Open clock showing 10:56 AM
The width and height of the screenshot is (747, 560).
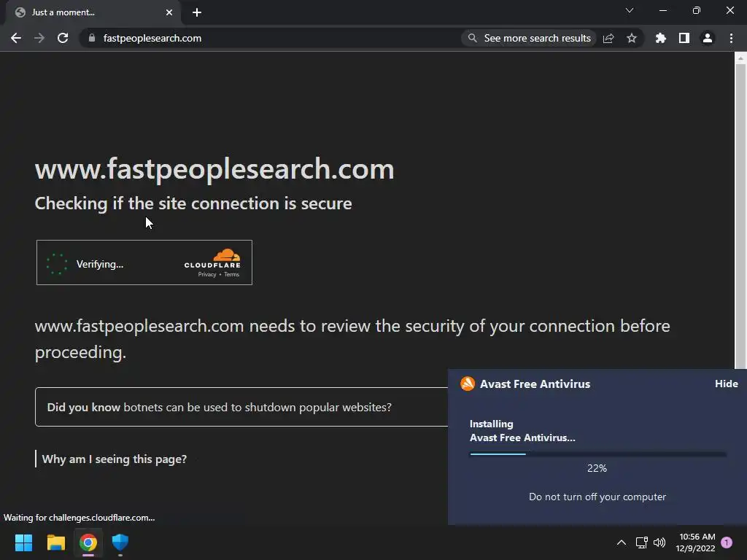(695, 542)
